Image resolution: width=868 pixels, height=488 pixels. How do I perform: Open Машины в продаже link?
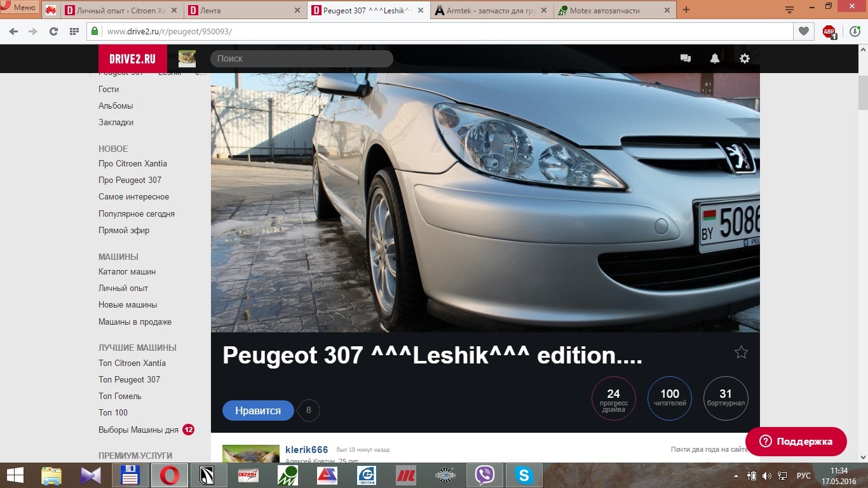pyautogui.click(x=135, y=322)
